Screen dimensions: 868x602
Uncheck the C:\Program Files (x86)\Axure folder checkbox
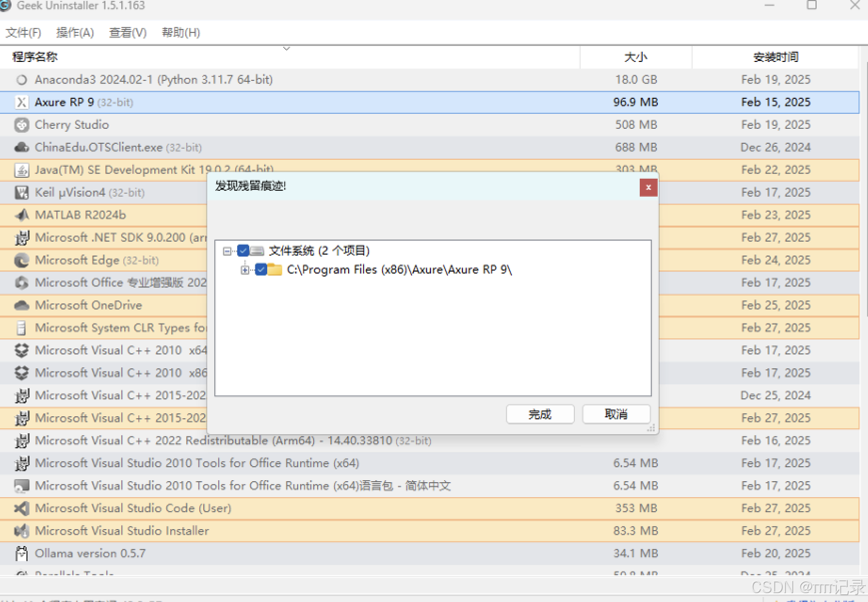[261, 270]
